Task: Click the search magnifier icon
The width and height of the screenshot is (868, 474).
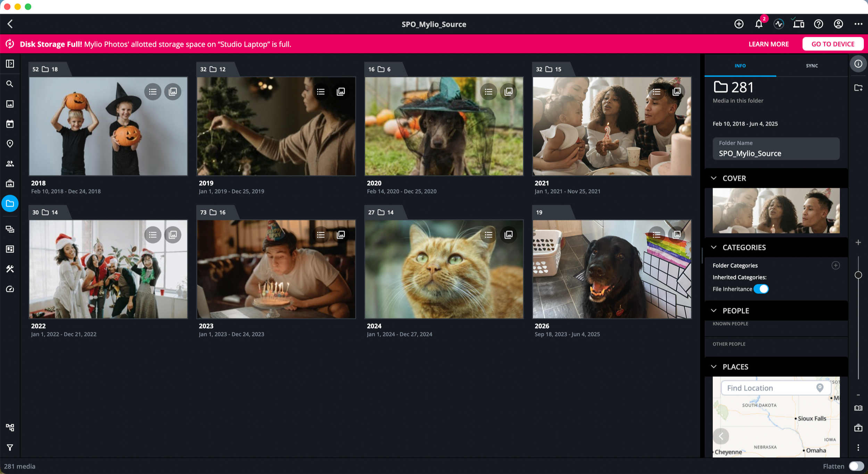Action: click(10, 84)
